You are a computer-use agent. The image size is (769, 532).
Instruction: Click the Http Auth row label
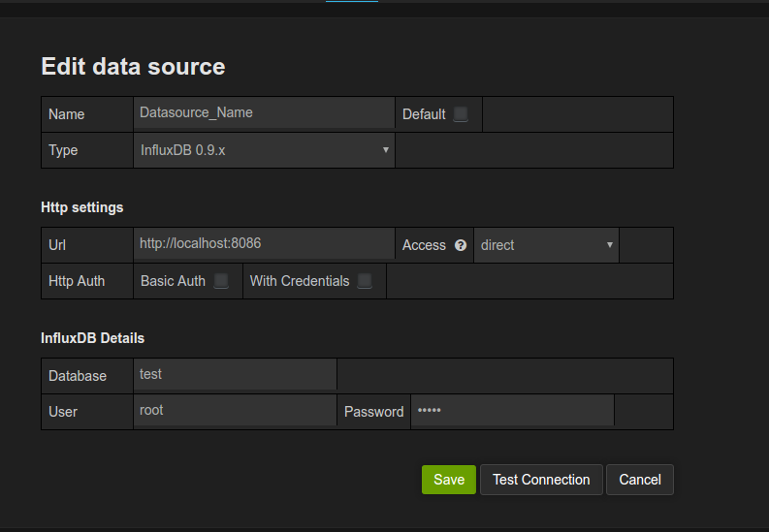[77, 281]
